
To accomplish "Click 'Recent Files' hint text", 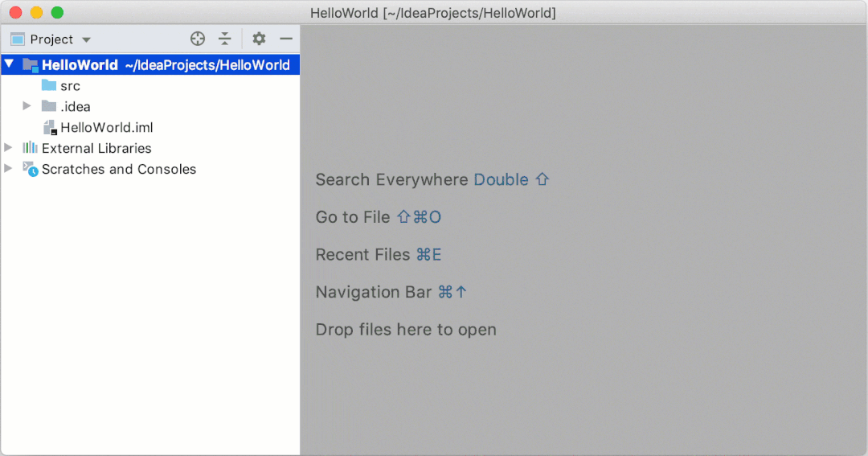I will click(362, 254).
